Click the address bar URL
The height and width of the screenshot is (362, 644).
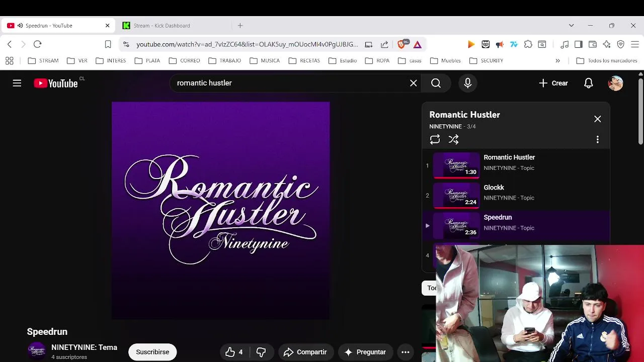click(247, 44)
